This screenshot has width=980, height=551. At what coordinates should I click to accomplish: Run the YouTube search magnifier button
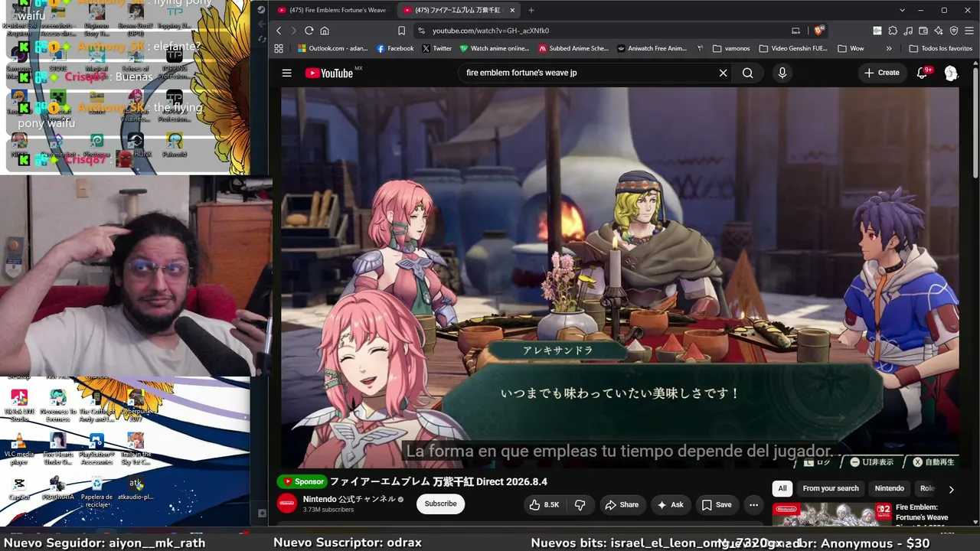pos(748,73)
